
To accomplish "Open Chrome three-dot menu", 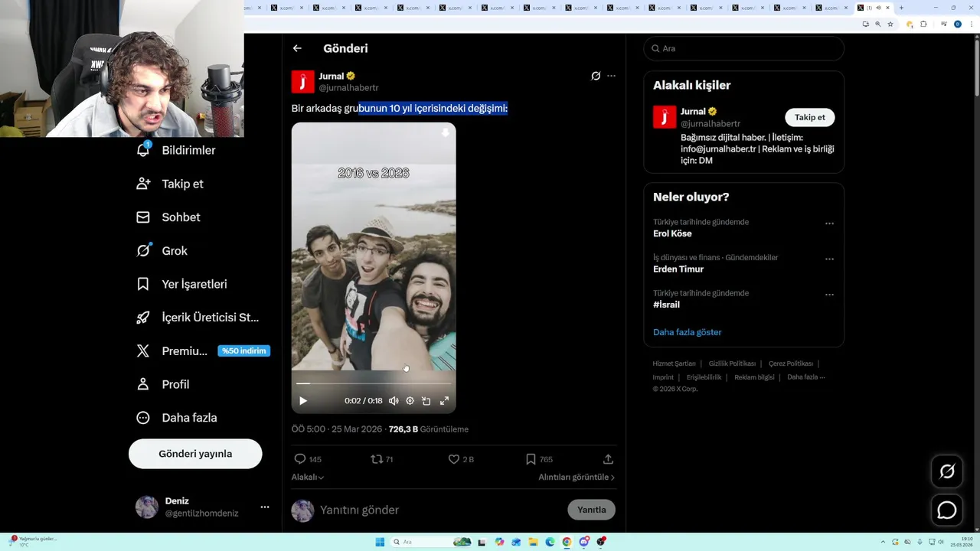I will tap(970, 24).
